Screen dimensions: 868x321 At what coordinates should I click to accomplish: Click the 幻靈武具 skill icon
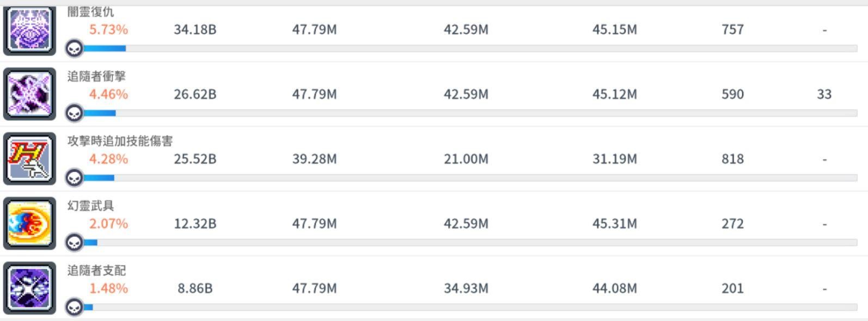tap(29, 224)
